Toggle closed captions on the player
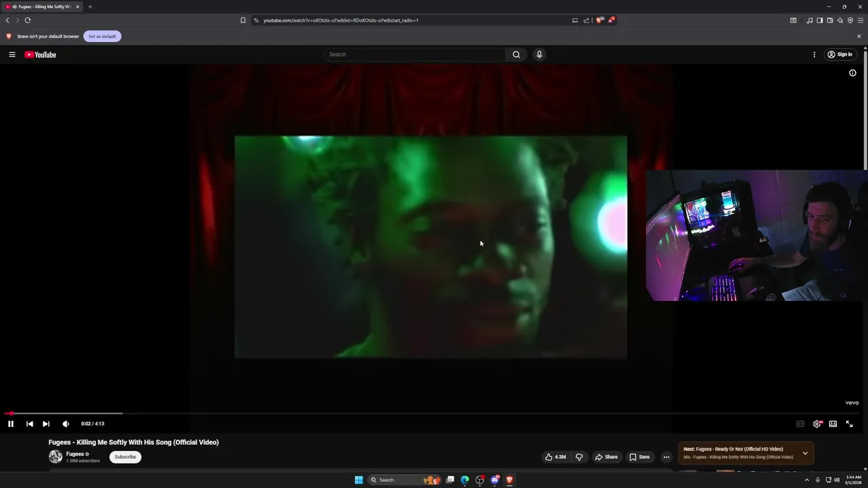This screenshot has width=868, height=488. pos(800,424)
